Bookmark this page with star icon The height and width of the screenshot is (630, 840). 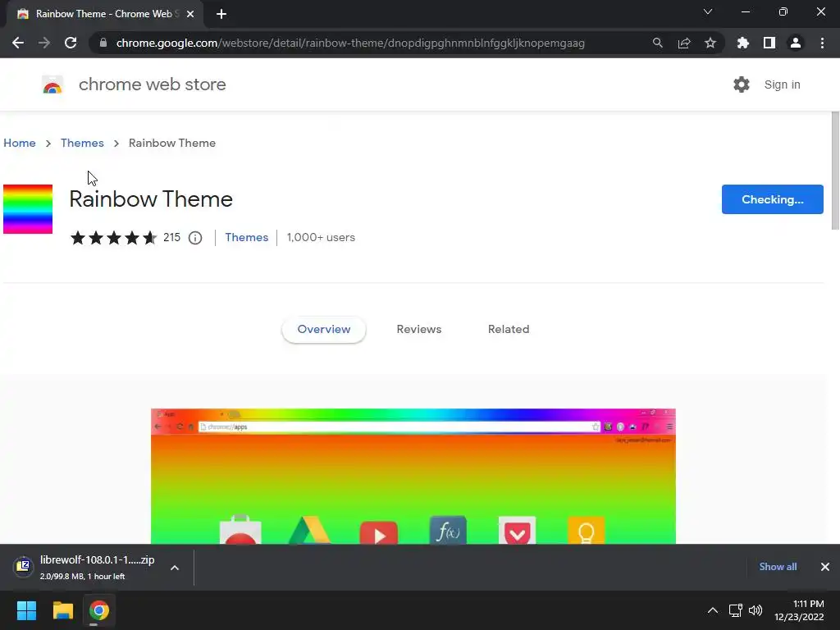click(x=710, y=43)
